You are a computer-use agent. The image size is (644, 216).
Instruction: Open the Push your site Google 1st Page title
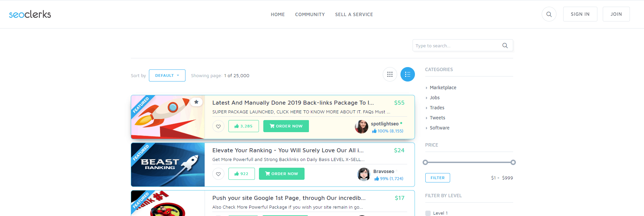coord(289,198)
